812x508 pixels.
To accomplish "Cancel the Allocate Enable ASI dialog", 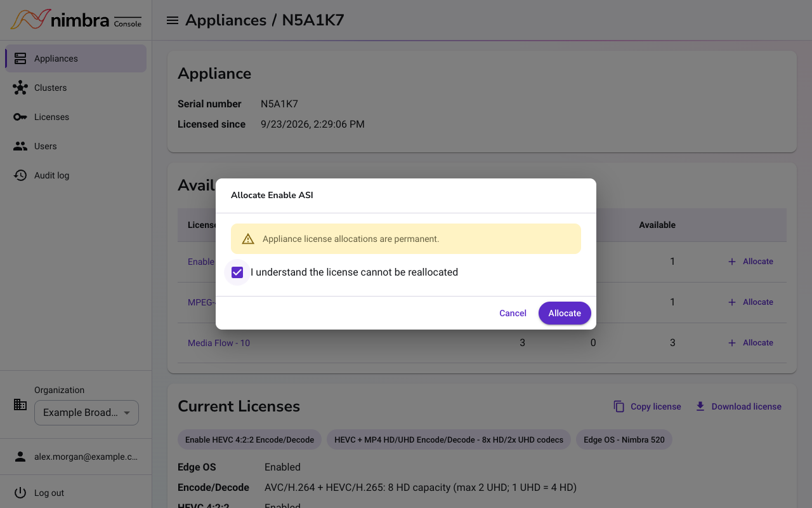I will click(x=513, y=313).
